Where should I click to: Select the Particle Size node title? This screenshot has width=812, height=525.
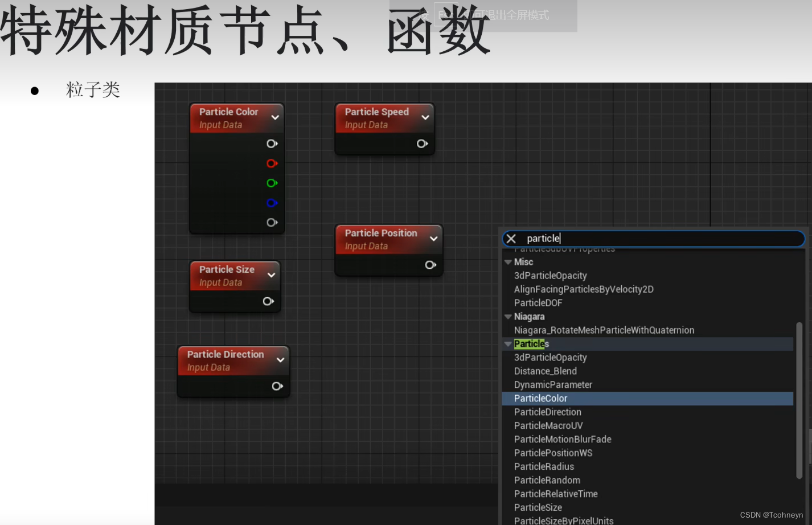pos(227,269)
